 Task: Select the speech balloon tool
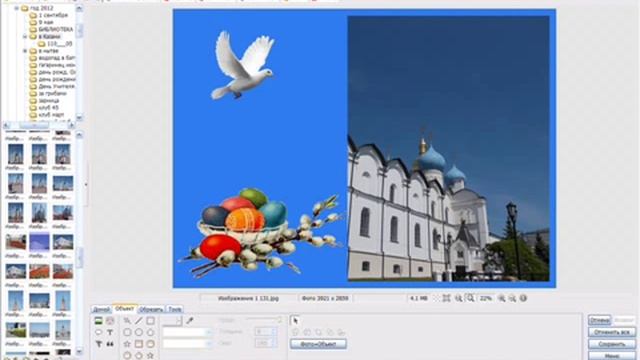point(98,332)
